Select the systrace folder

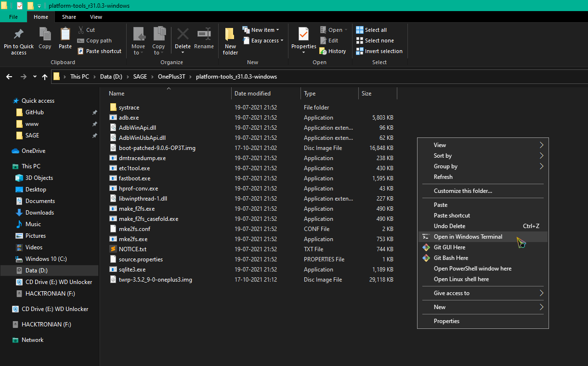point(129,108)
